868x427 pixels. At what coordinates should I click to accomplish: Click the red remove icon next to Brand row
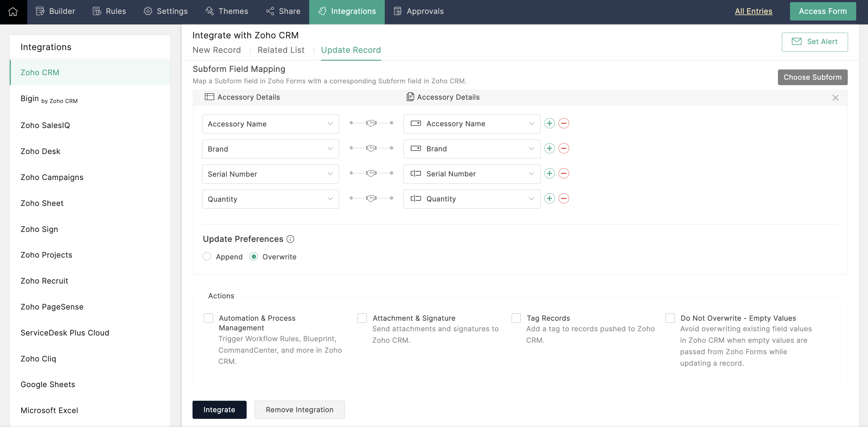click(x=564, y=148)
